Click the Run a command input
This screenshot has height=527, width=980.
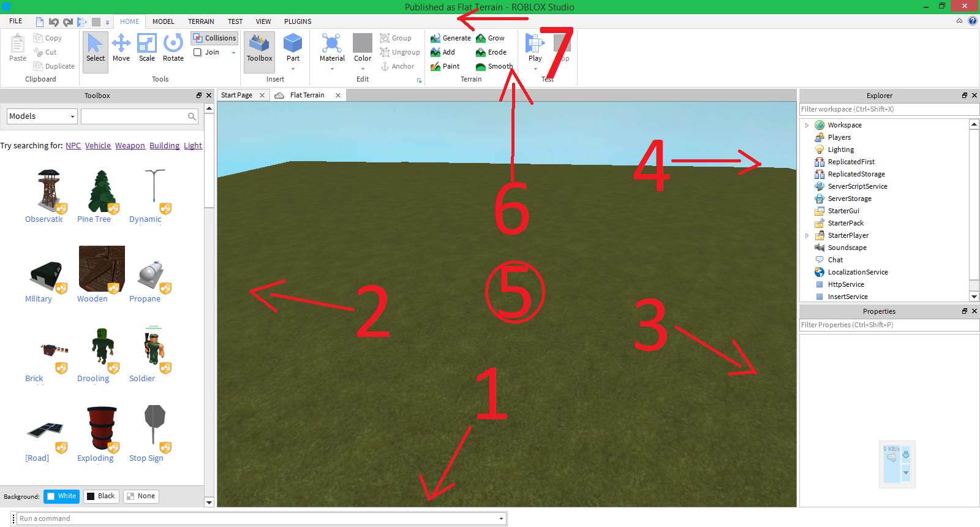tap(257, 518)
